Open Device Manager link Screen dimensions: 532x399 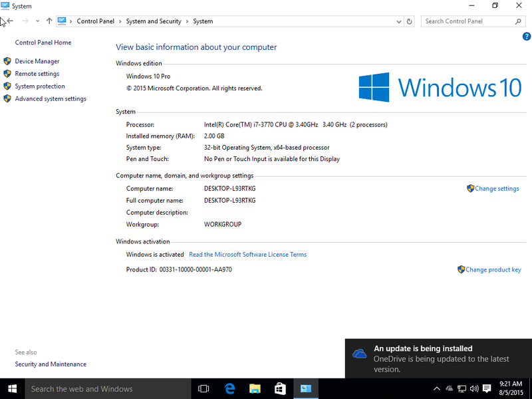[x=37, y=61]
